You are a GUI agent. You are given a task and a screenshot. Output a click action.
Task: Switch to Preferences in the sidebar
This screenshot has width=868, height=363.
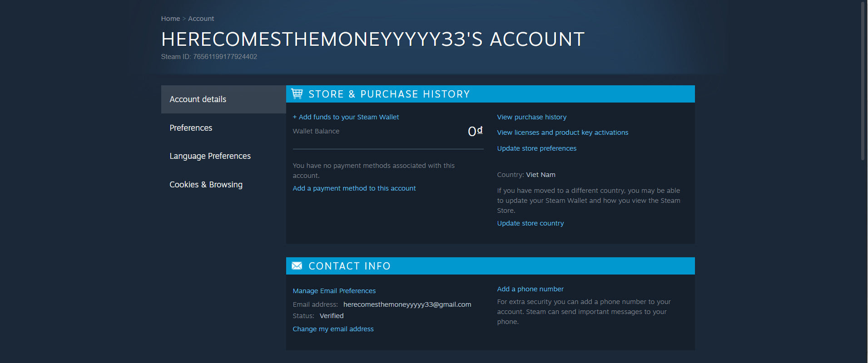coord(191,128)
